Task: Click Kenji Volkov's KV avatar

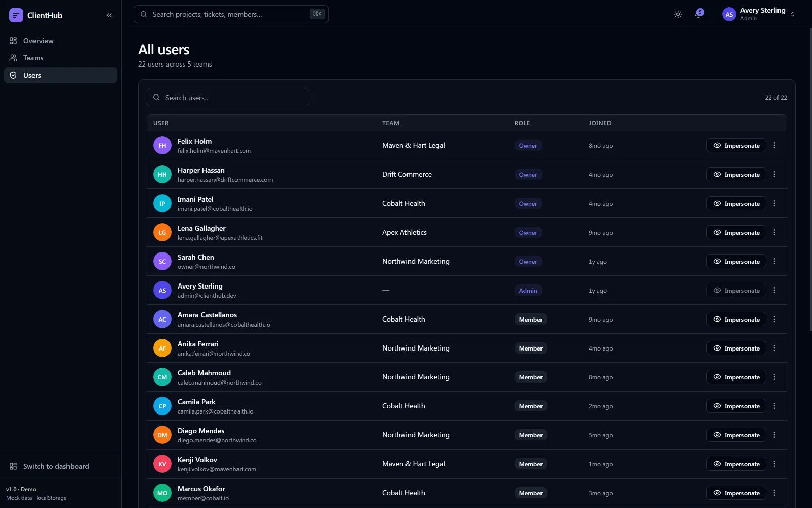Action: 162,464
